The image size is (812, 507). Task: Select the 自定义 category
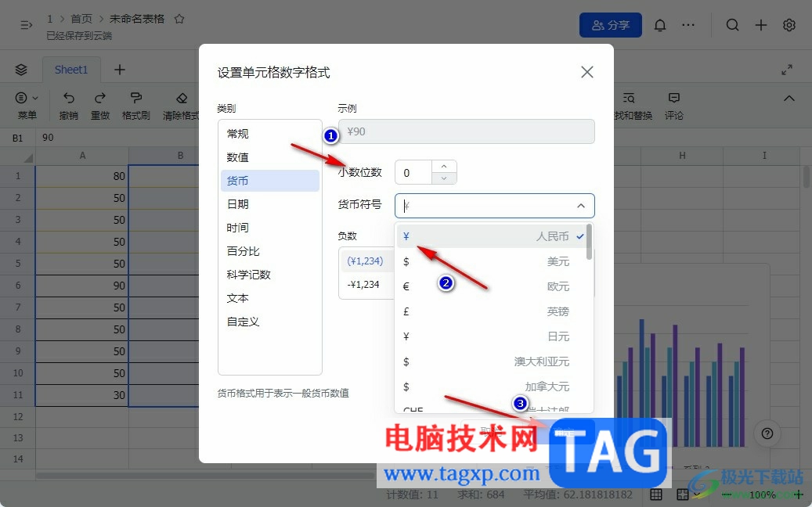tap(270, 322)
